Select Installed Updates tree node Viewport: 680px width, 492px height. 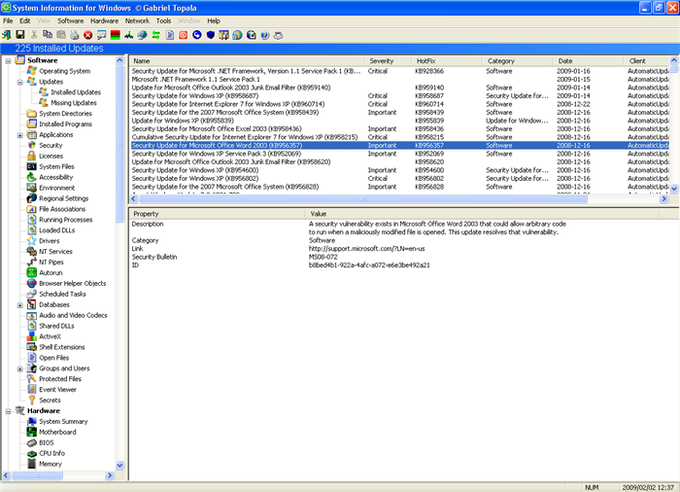pyautogui.click(x=75, y=92)
